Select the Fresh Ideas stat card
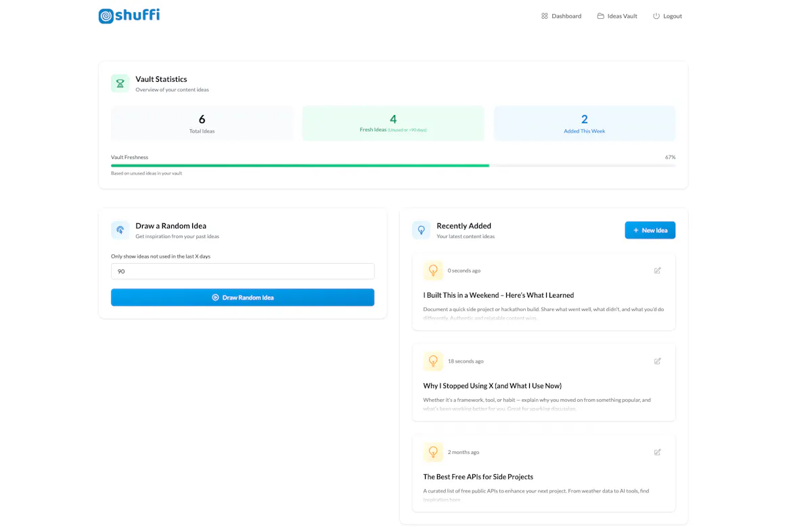Viewport: 812px width, 527px height. click(393, 123)
